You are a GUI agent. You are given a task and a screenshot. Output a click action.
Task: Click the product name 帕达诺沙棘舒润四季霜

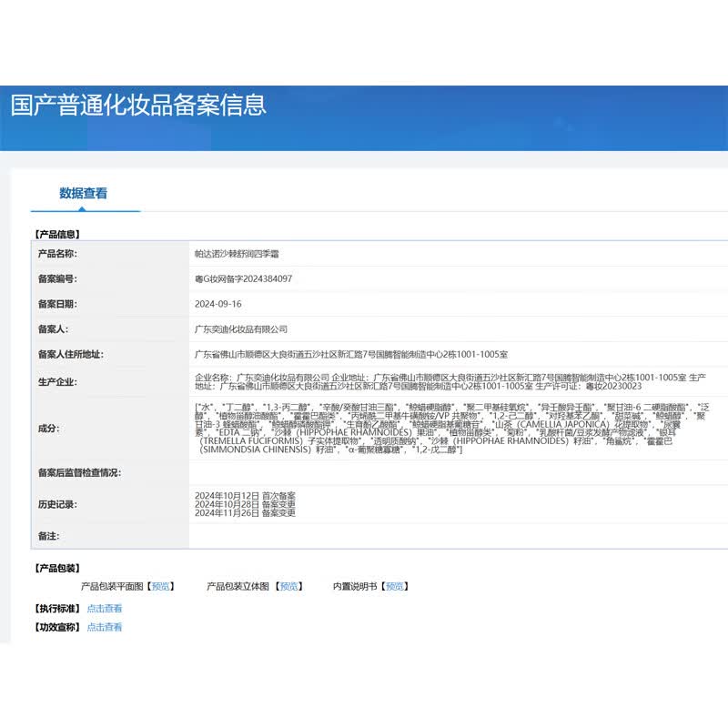point(237,254)
